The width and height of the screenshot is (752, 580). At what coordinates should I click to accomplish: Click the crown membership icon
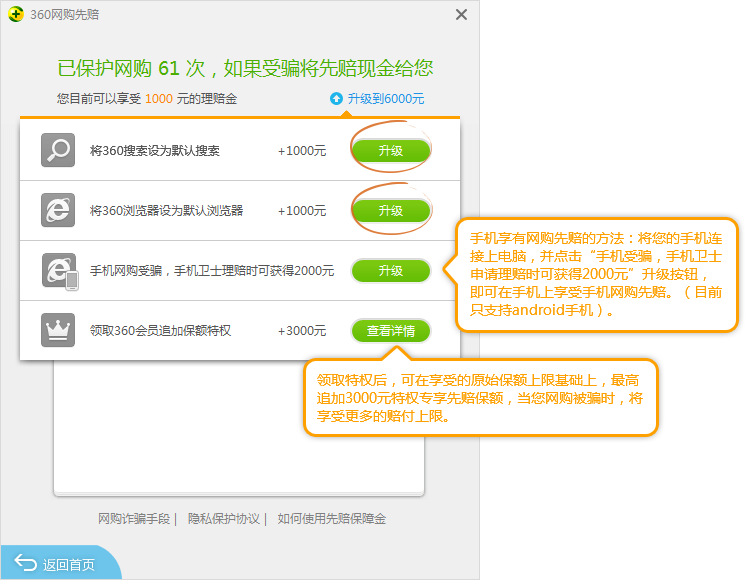coord(58,330)
